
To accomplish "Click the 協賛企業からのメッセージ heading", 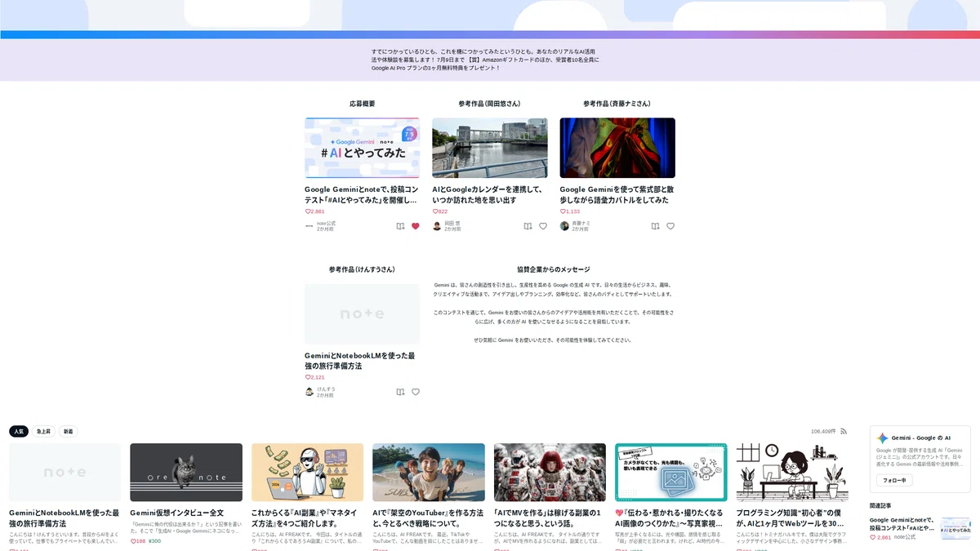I will (554, 269).
